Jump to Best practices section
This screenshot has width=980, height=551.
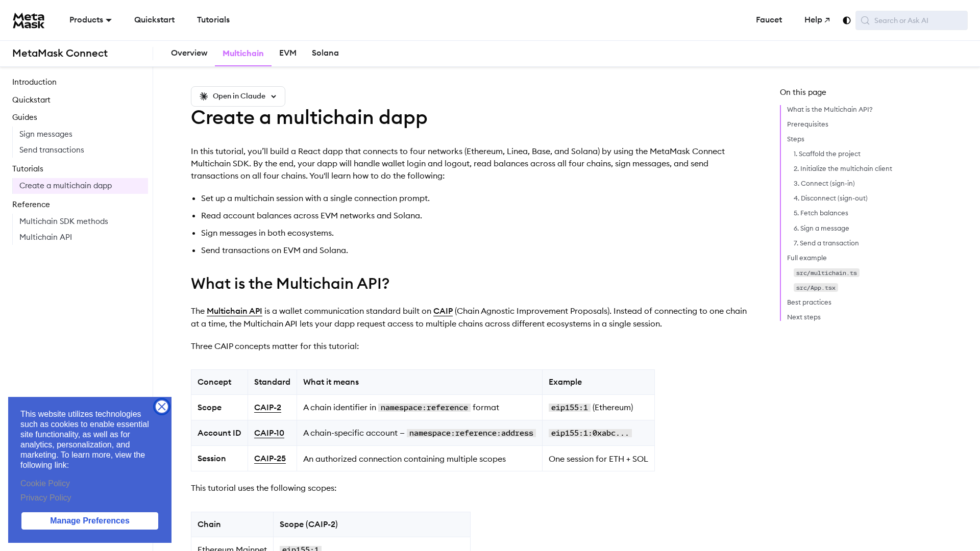point(809,303)
